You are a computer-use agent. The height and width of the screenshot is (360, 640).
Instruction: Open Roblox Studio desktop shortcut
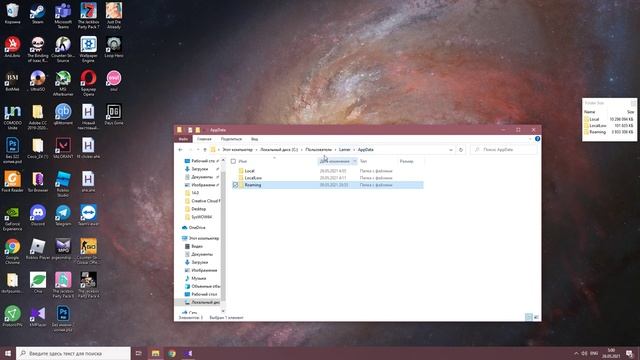pyautogui.click(x=63, y=184)
